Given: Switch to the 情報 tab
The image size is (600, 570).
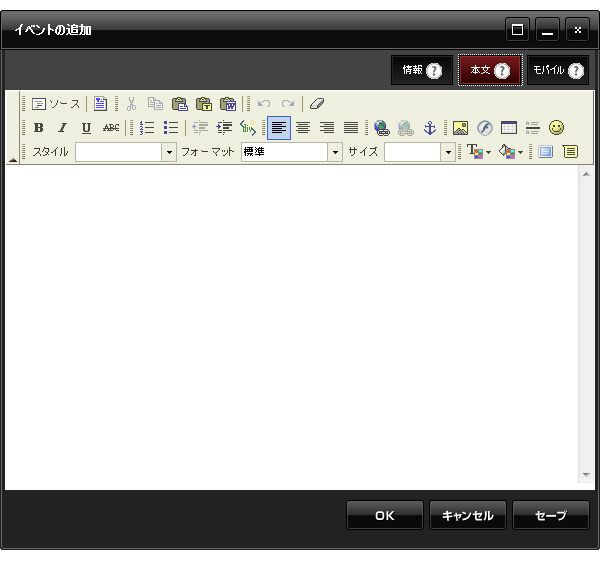Looking at the screenshot, I should pyautogui.click(x=412, y=70).
